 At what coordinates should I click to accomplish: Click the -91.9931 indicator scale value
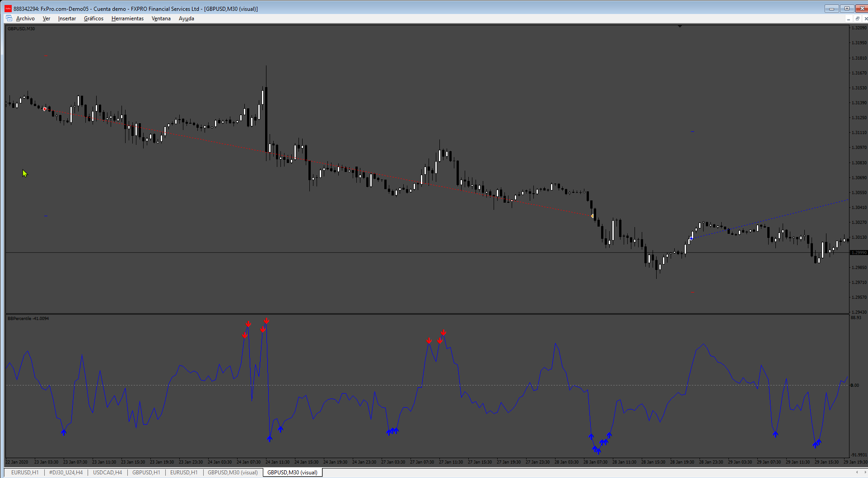tap(859, 455)
